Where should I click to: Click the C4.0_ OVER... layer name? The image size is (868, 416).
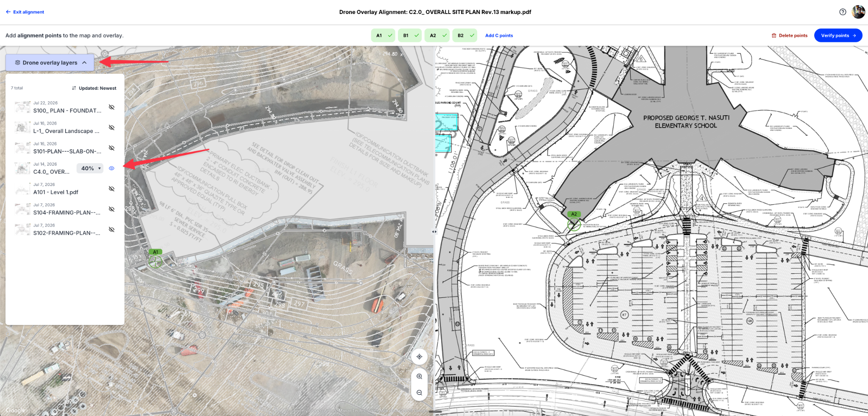tap(52, 172)
